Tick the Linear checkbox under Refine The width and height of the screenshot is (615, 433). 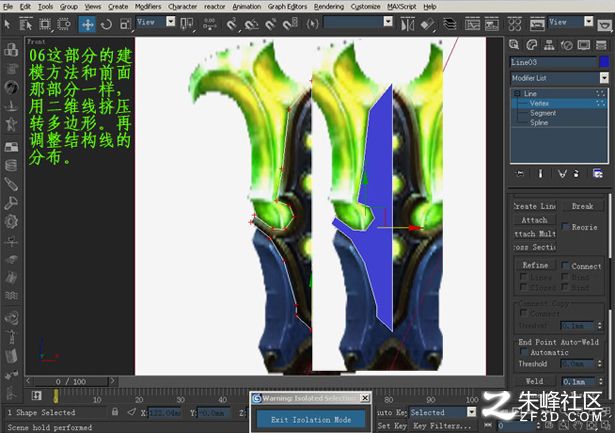pyautogui.click(x=523, y=277)
